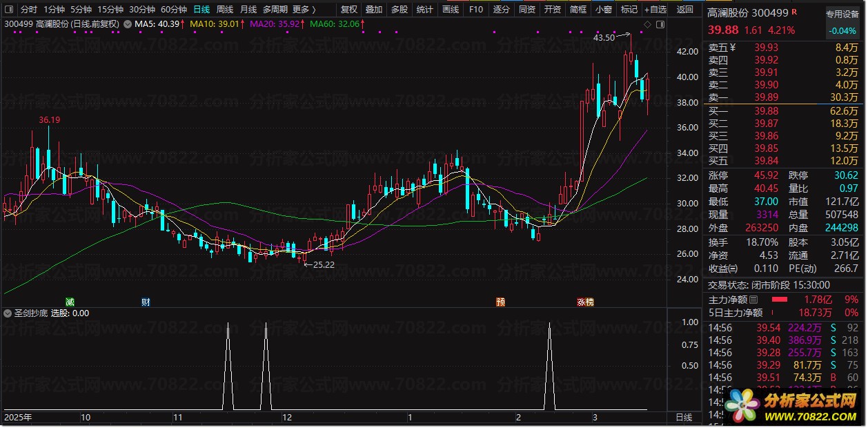Click the sidebar toggle icon at top-left
Image resolution: width=868 pixels, height=428 pixels.
tap(8, 10)
